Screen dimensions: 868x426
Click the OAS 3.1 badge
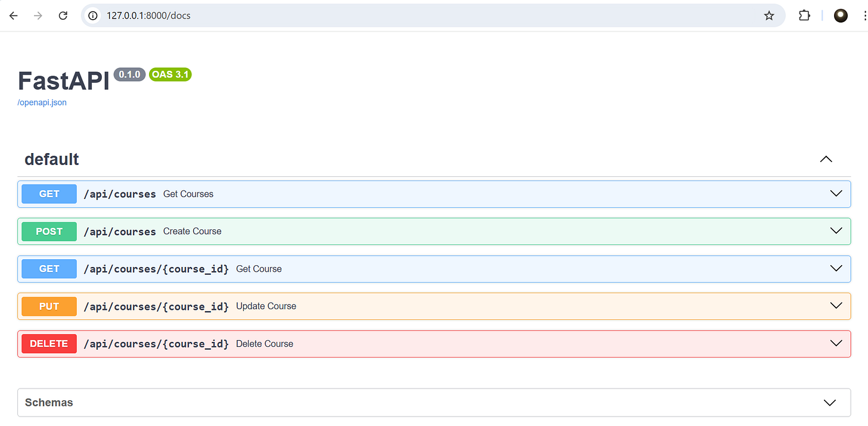pyautogui.click(x=170, y=74)
